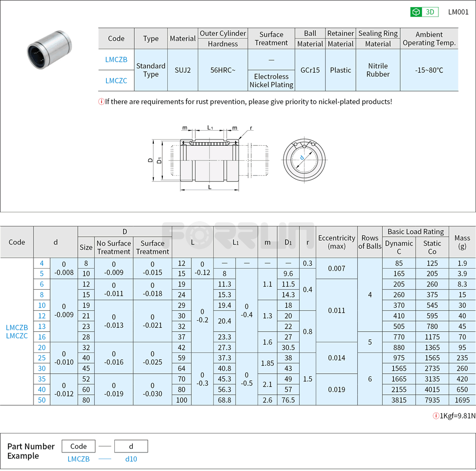Click the static load value 2735

coord(432,368)
